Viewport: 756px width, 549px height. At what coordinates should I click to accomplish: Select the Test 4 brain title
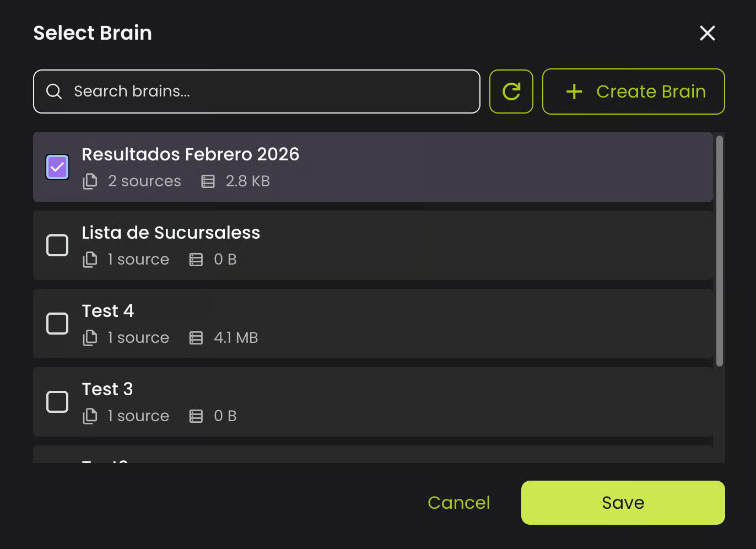point(108,311)
